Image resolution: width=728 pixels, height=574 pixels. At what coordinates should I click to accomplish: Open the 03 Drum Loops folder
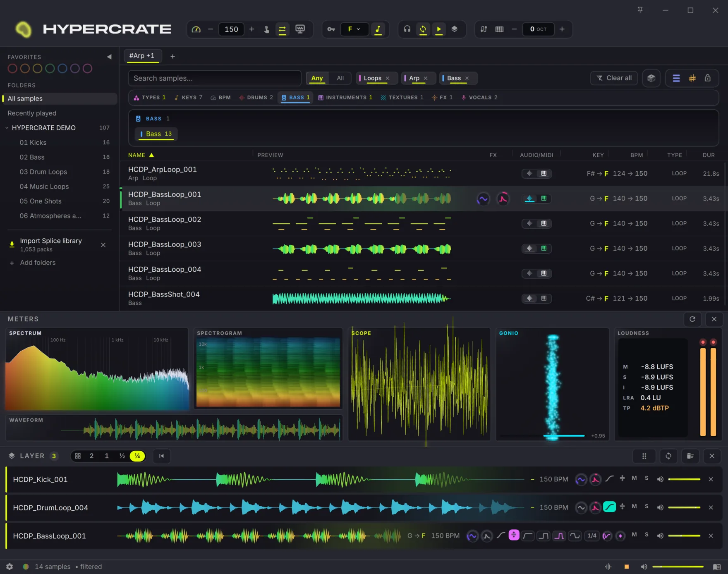[60, 172]
